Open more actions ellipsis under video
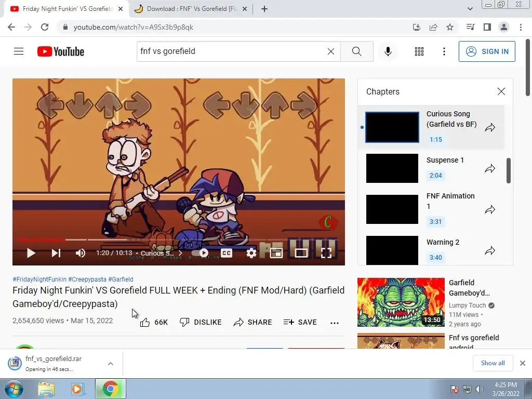Viewport: 532px width, 399px height. coord(335,323)
